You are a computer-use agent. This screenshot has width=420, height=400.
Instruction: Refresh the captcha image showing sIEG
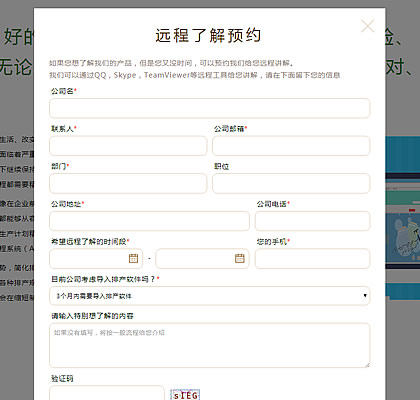(x=185, y=395)
